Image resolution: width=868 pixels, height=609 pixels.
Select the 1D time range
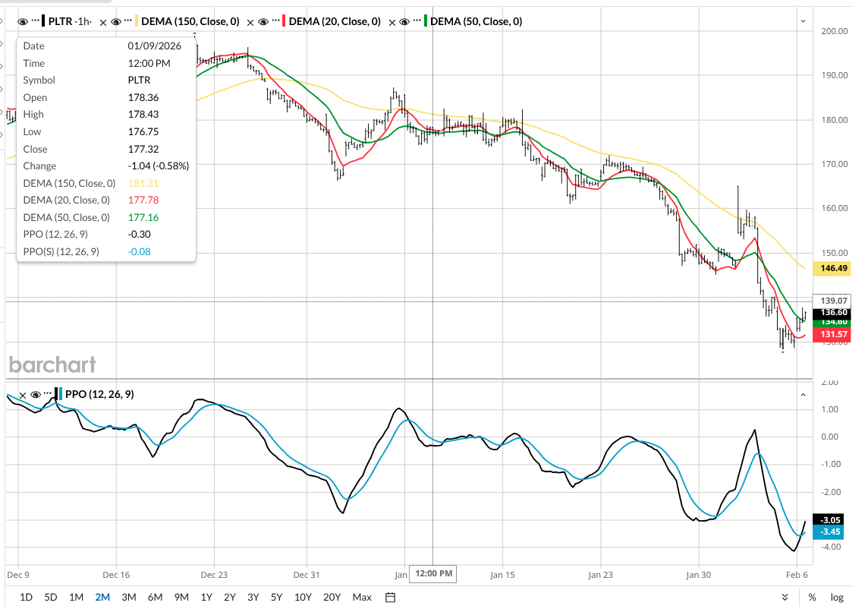pyautogui.click(x=26, y=597)
